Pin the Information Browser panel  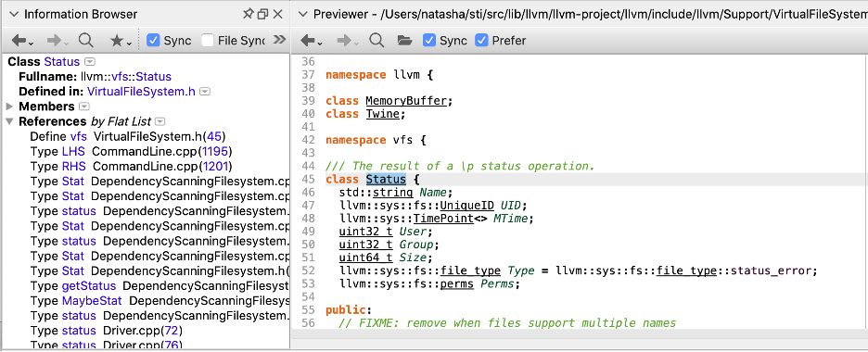[x=248, y=15]
